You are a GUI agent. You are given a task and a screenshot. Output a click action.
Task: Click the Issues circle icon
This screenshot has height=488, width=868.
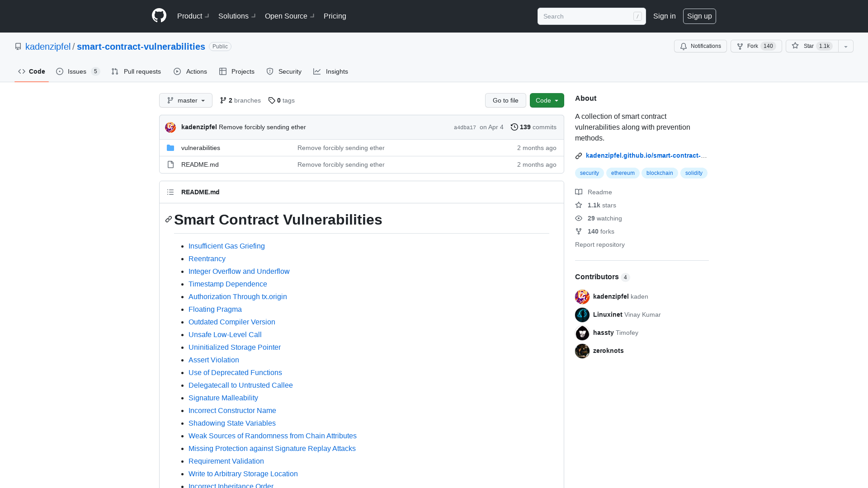tap(60, 71)
